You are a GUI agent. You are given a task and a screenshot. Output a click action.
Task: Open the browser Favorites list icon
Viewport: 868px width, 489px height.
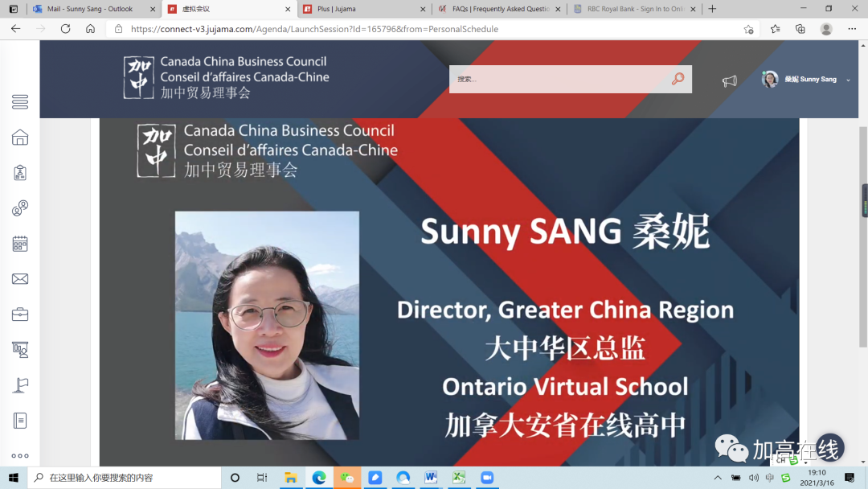[x=775, y=29]
